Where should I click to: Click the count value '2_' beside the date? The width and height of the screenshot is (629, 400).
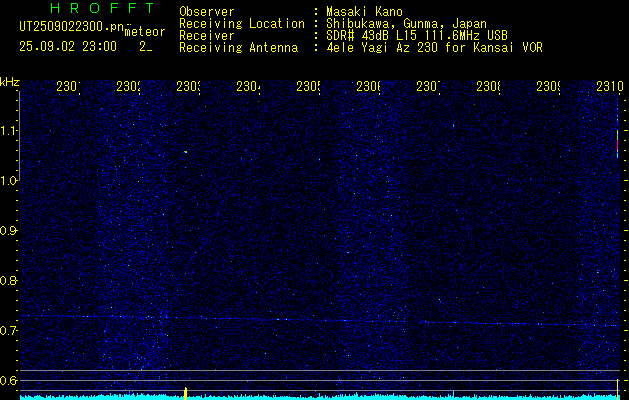[x=145, y=47]
